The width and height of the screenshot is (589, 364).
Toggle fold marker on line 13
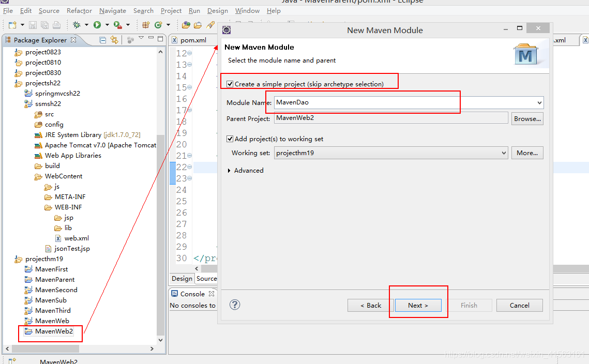pyautogui.click(x=190, y=65)
